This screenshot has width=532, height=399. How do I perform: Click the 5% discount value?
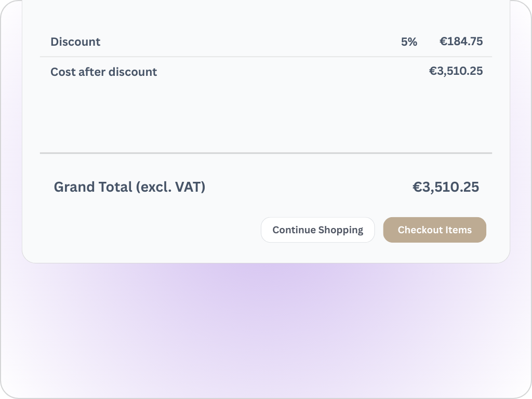tap(410, 42)
